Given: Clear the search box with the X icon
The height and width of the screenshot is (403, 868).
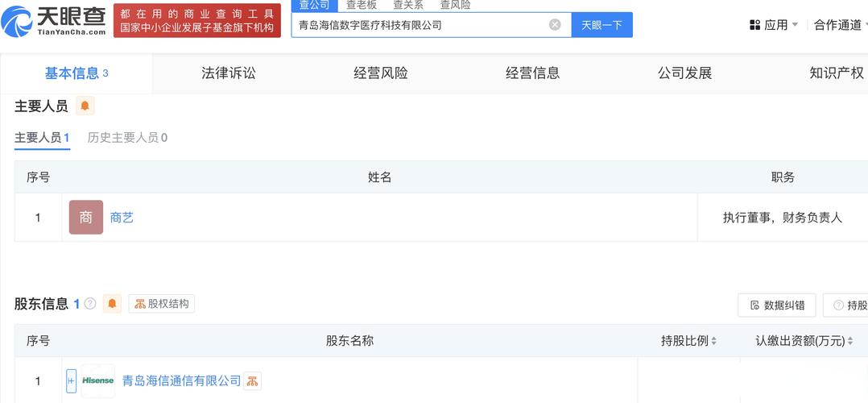Looking at the screenshot, I should 555,24.
